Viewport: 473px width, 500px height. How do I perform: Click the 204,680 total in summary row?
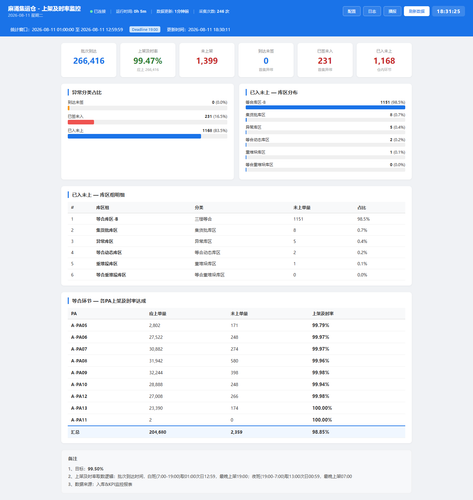[x=157, y=432]
